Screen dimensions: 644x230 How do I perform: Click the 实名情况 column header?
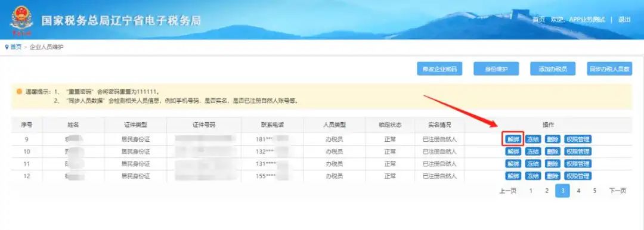[x=439, y=125]
